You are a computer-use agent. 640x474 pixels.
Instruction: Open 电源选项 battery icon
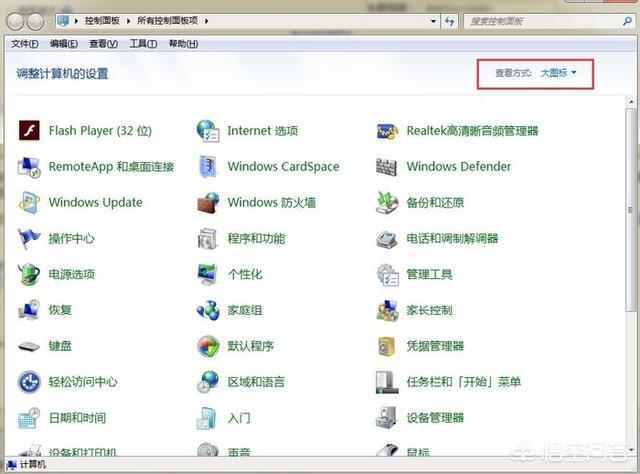29,274
